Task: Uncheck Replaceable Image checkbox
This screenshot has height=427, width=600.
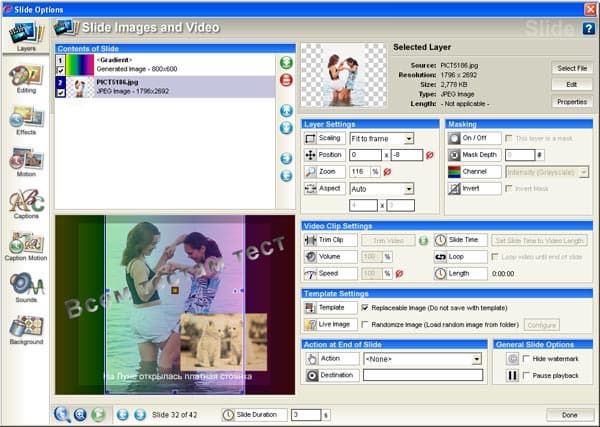Action: click(x=365, y=308)
